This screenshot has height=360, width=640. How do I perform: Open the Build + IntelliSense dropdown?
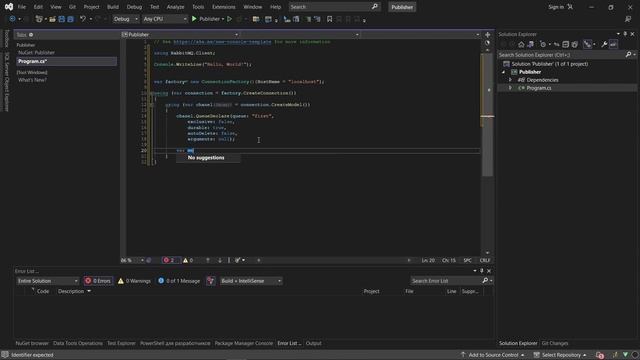pyautogui.click(x=251, y=281)
